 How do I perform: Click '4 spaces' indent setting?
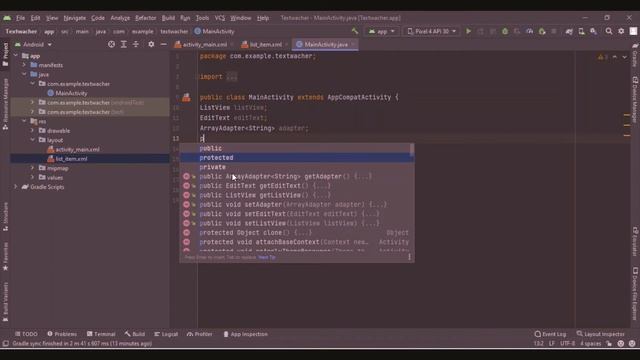(x=591, y=344)
